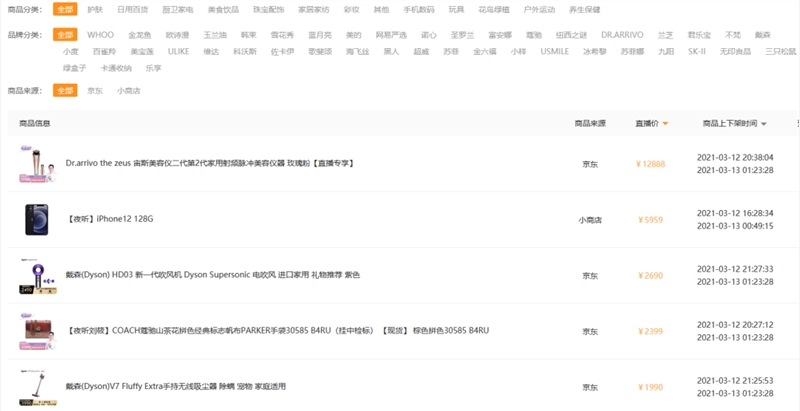Choose the 手机数码 product category
The height and width of the screenshot is (411, 800).
click(419, 9)
